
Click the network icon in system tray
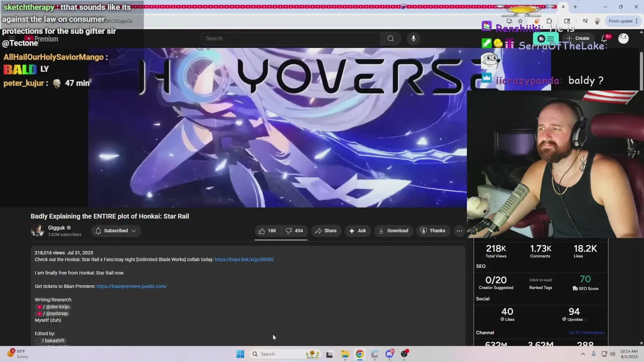pyautogui.click(x=604, y=354)
